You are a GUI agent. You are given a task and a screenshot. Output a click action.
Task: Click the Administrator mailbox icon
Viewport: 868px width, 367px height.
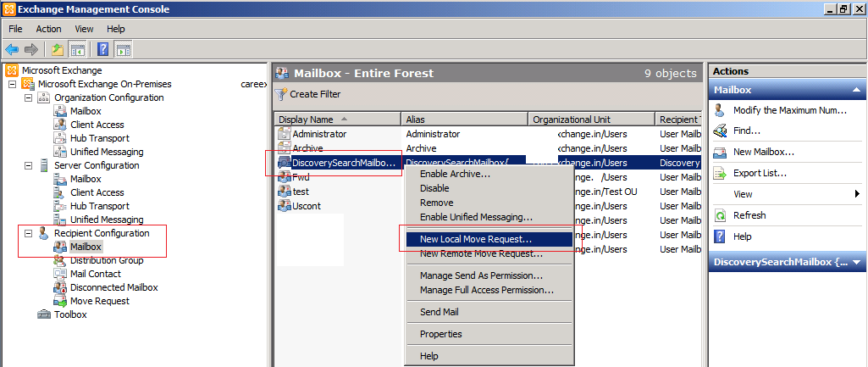tap(284, 134)
